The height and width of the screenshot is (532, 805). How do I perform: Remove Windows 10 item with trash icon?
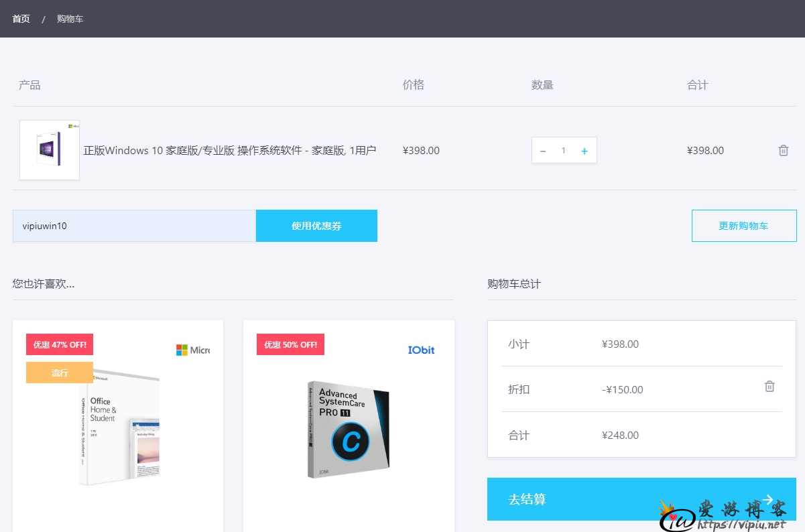click(x=784, y=150)
